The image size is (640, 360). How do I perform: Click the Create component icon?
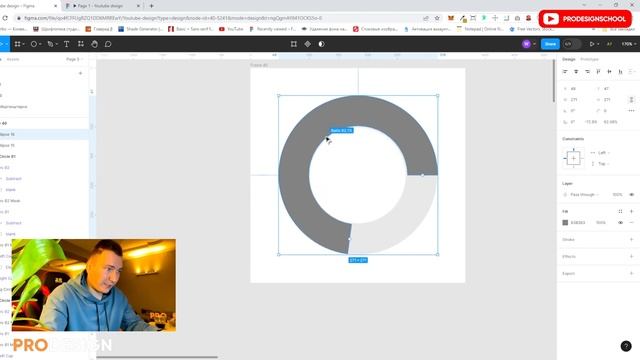[307, 44]
